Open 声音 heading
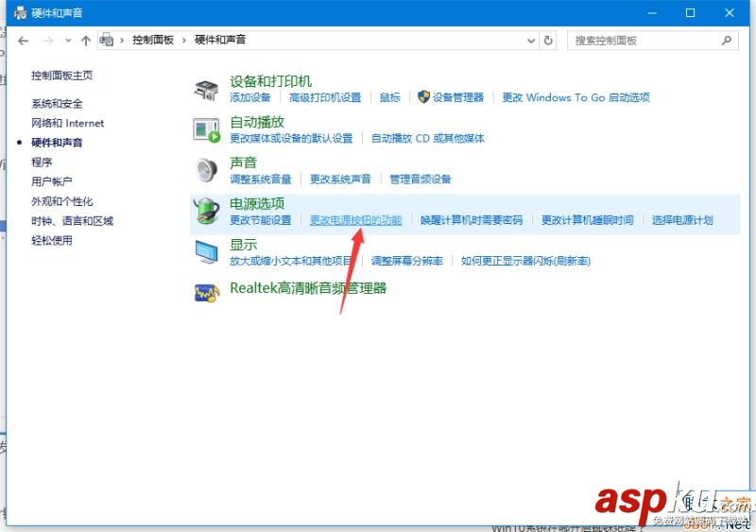The image size is (756, 532). tap(243, 163)
